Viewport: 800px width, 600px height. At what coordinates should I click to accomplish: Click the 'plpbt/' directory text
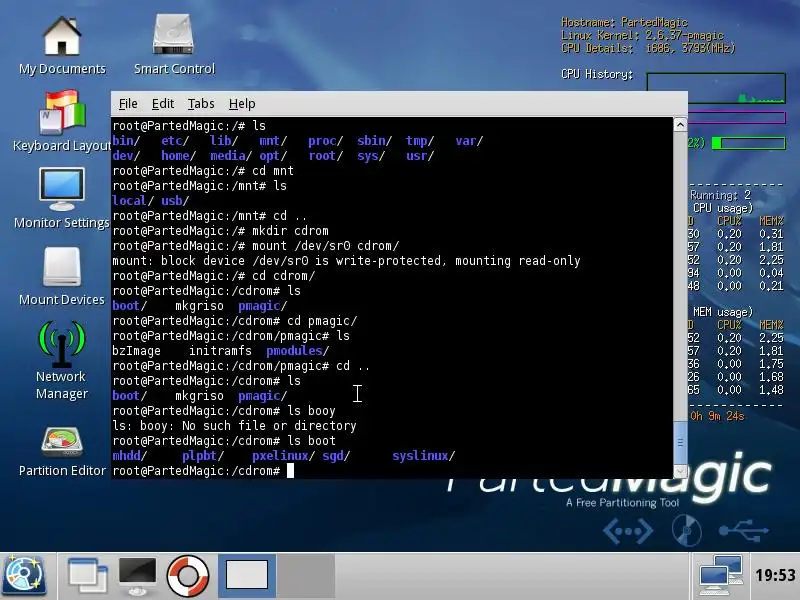point(203,456)
